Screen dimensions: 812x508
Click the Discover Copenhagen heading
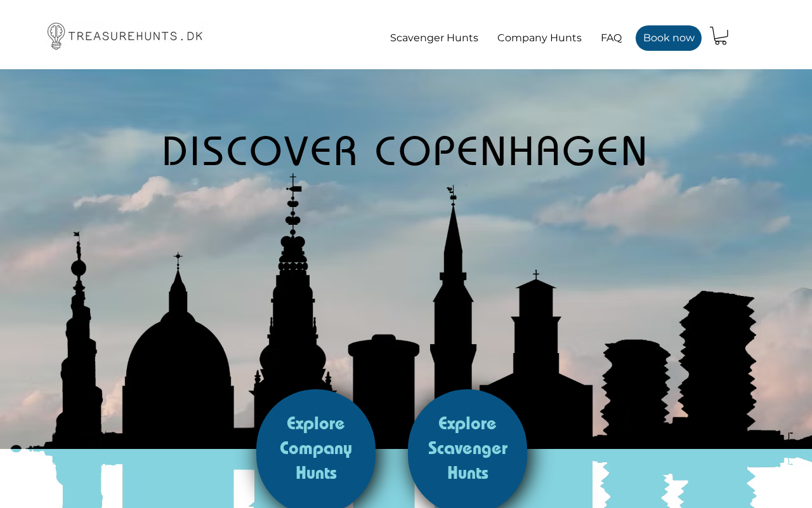pos(405,151)
